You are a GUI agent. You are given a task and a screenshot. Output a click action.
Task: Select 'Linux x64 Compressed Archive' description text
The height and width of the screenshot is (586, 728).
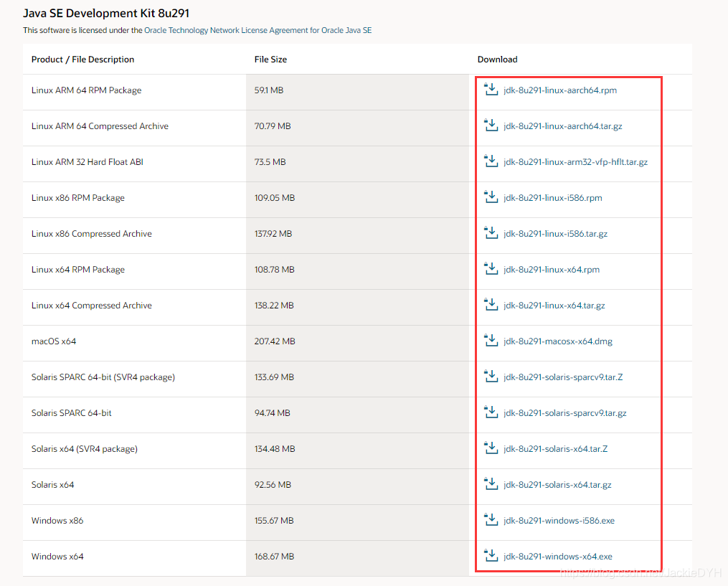point(92,305)
